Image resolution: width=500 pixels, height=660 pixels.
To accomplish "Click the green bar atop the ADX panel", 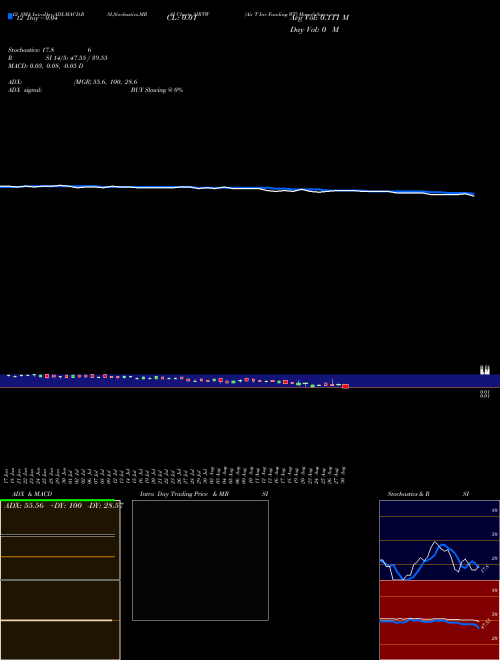I will point(58,500).
